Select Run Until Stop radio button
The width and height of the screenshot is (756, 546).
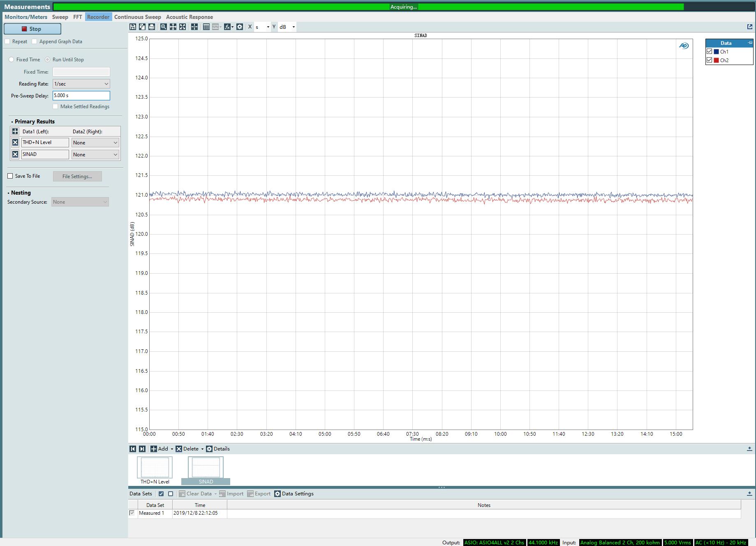point(48,60)
